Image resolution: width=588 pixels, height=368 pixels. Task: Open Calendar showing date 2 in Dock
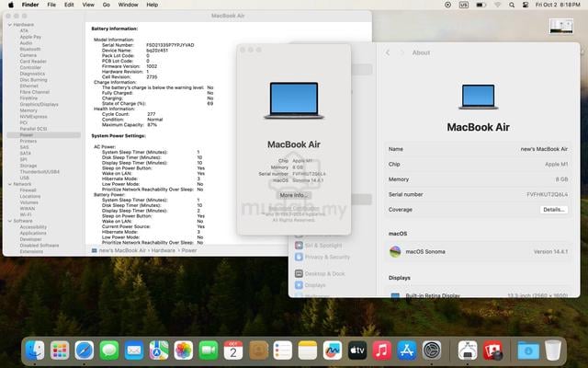233,351
